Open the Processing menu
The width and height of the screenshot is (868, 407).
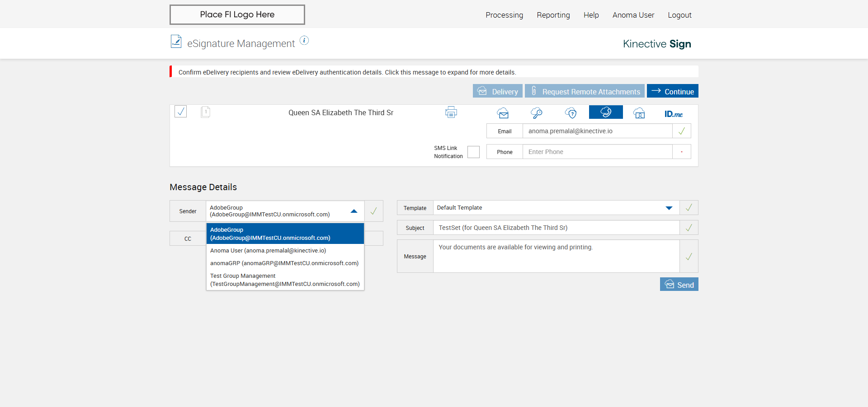tap(504, 15)
